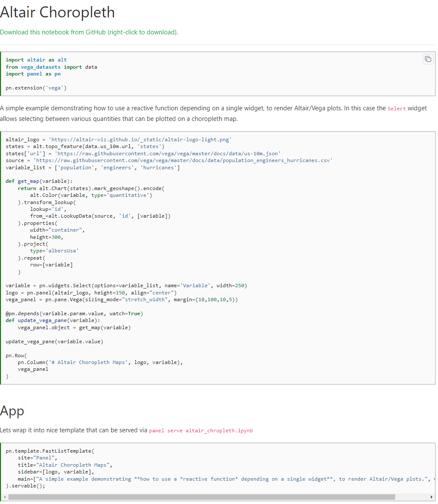The height and width of the screenshot is (504, 438).
Task: Click the 'import altair as alt' line
Action: [36, 59]
